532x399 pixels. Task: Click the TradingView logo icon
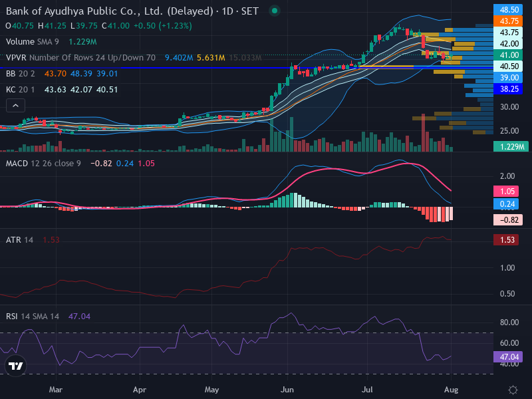(x=15, y=365)
